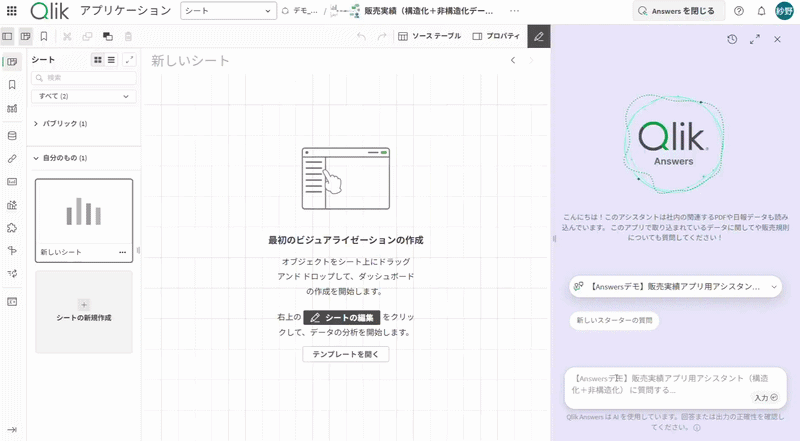Expand the sheets panel to full view
800x441 pixels.
click(130, 60)
